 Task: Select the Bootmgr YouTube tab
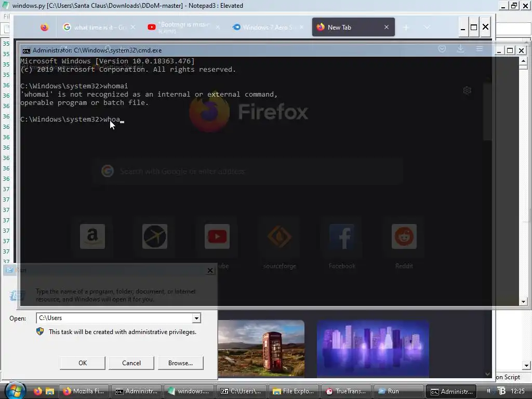click(x=183, y=27)
